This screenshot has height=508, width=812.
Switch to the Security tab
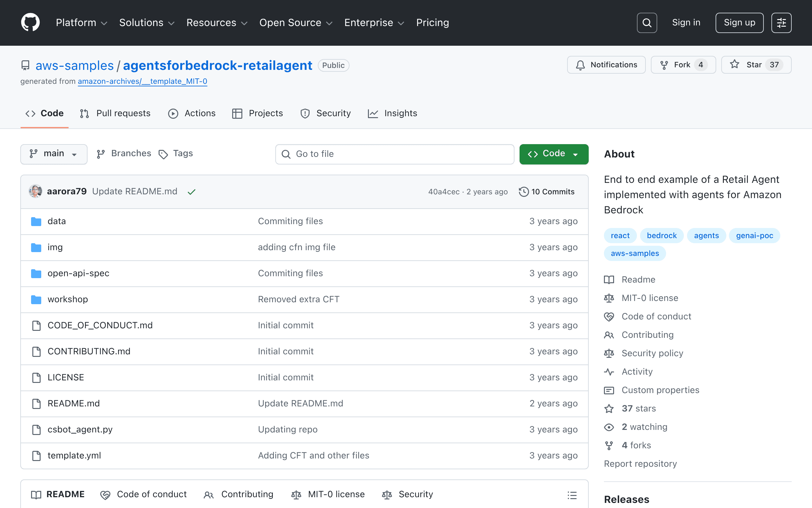[x=325, y=114]
